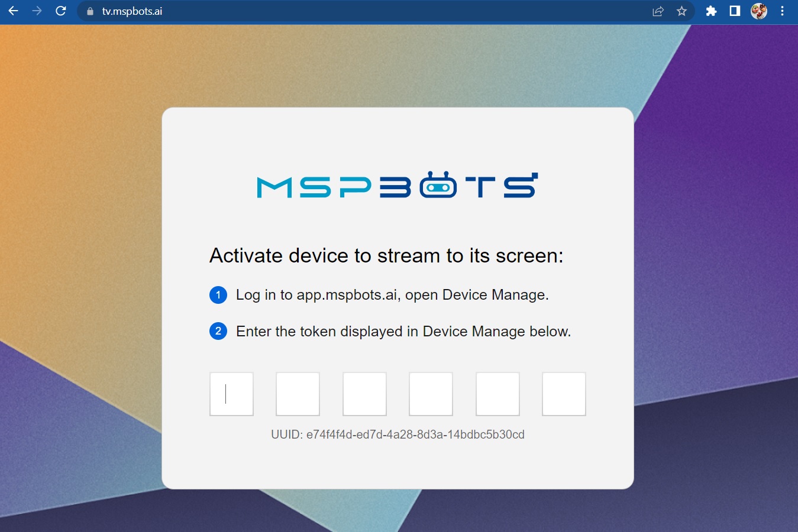Click the back navigation arrow
This screenshot has width=798, height=532.
pos(13,11)
